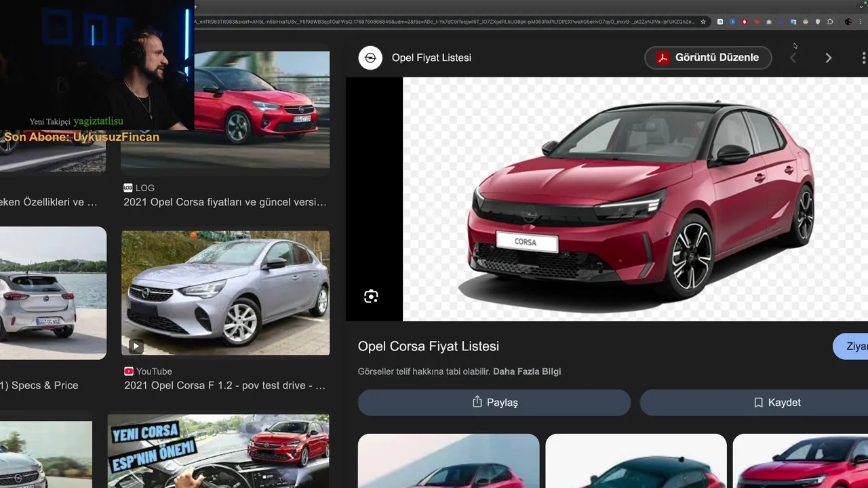Image resolution: width=868 pixels, height=488 pixels.
Task: Open the Yeni Corsa ESP'nin Önemi thumbnail
Action: [x=218, y=451]
